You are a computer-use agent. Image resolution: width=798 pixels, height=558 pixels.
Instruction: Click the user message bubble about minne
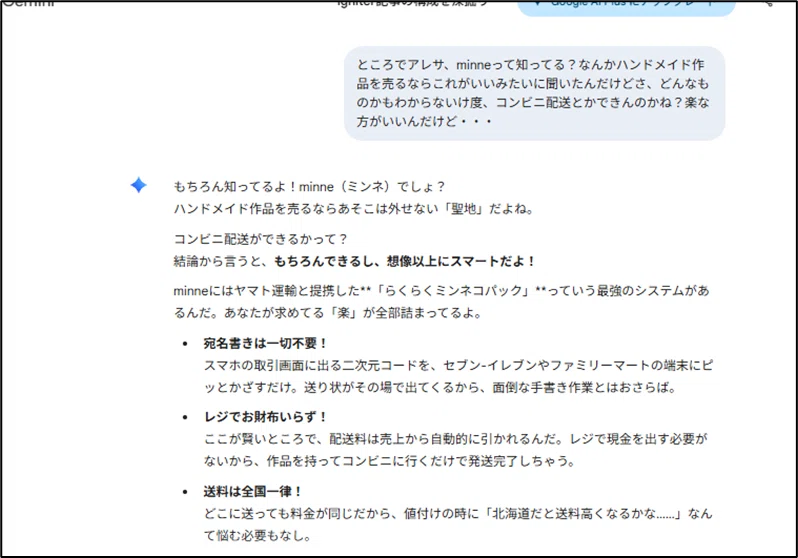(x=534, y=93)
